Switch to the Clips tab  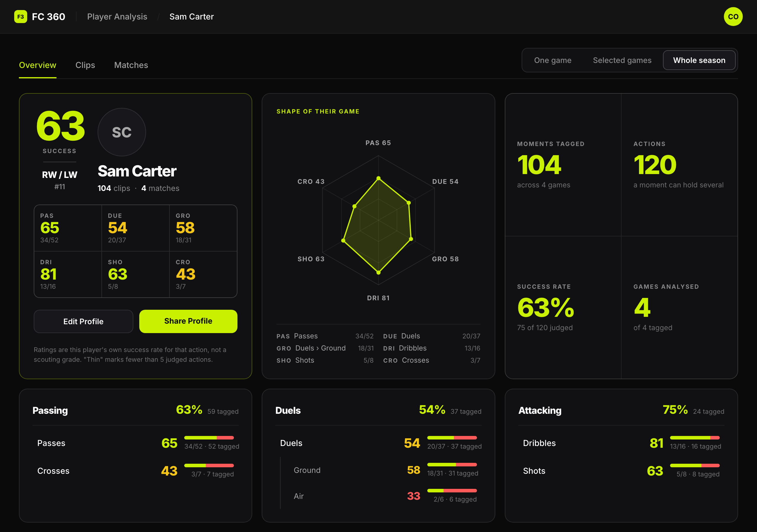(x=85, y=65)
